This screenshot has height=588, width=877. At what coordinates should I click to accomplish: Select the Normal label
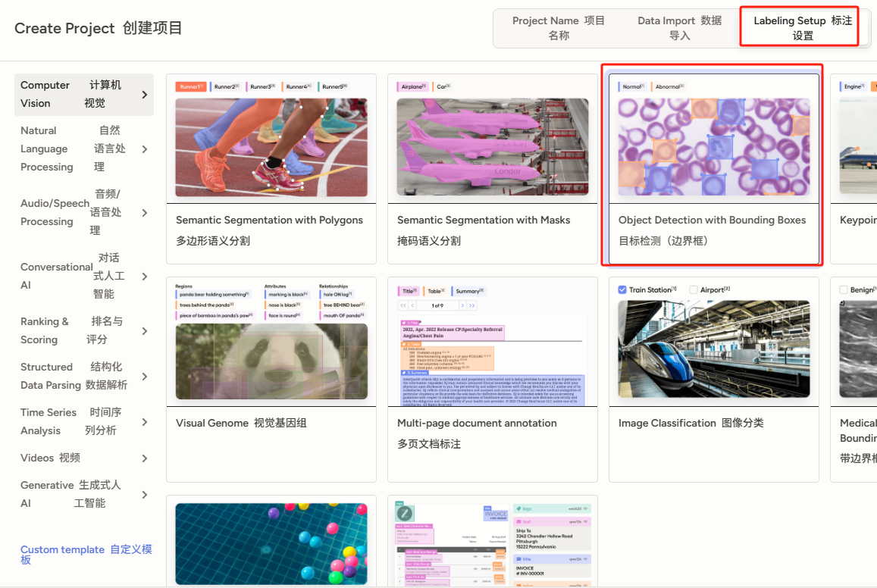633,86
